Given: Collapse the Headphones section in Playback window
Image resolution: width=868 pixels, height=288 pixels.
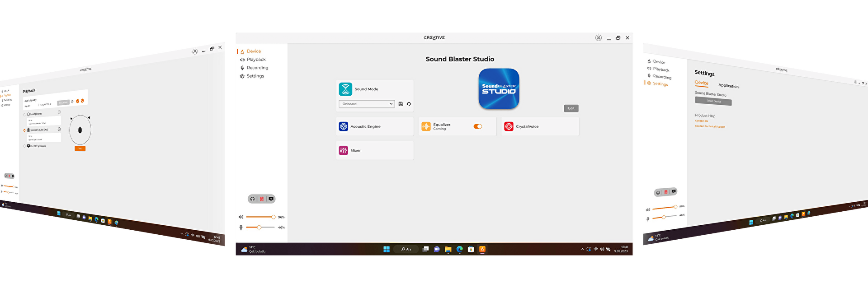Looking at the screenshot, I should (59, 112).
